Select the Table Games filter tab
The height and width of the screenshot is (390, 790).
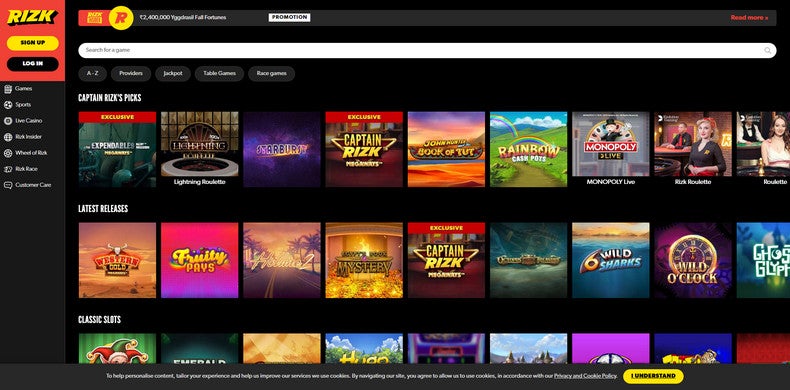220,74
